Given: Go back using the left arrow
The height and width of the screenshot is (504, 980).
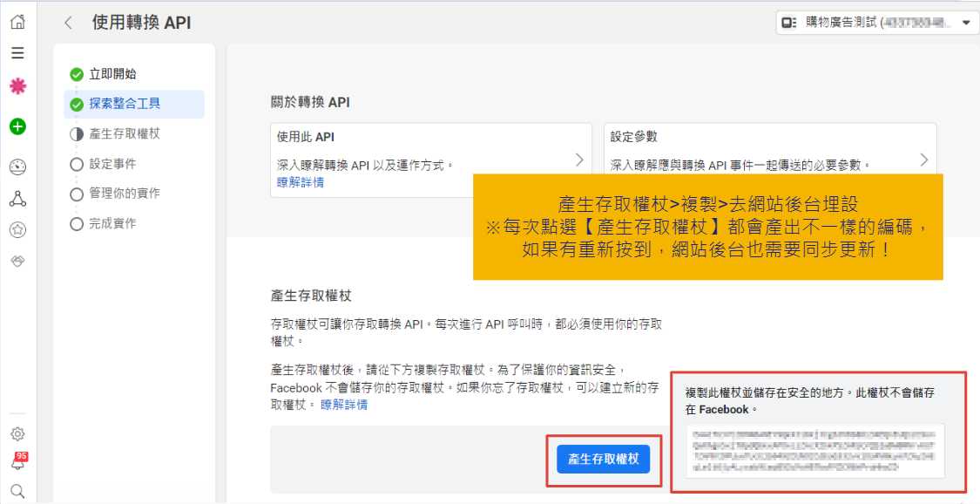Looking at the screenshot, I should [68, 23].
